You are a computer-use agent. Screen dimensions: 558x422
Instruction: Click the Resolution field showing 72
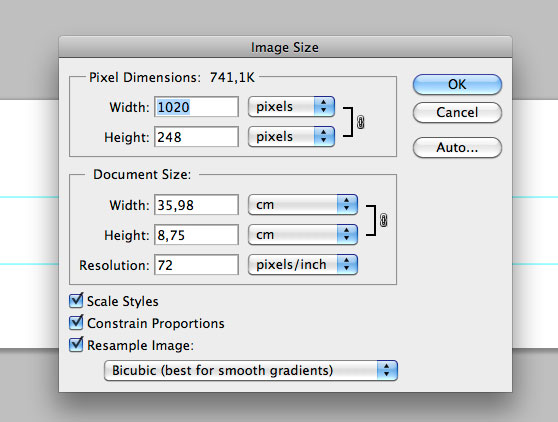tap(196, 265)
